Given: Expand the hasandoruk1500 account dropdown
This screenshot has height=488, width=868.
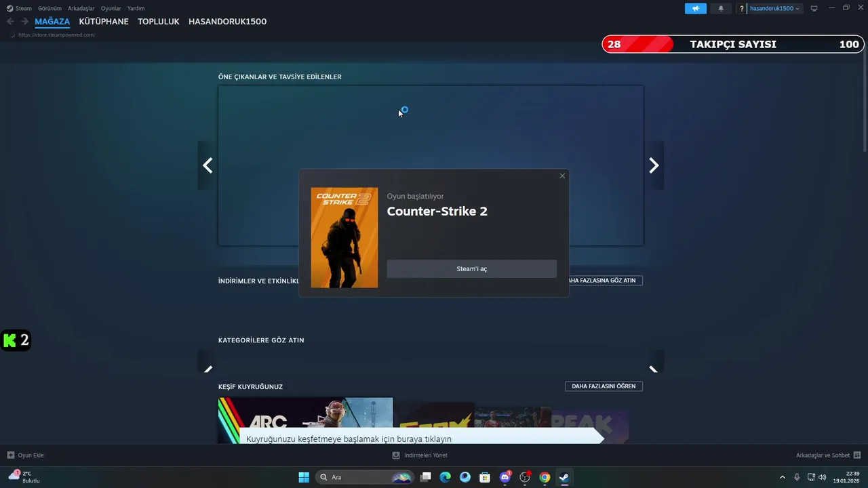Looking at the screenshot, I should pyautogui.click(x=774, y=8).
